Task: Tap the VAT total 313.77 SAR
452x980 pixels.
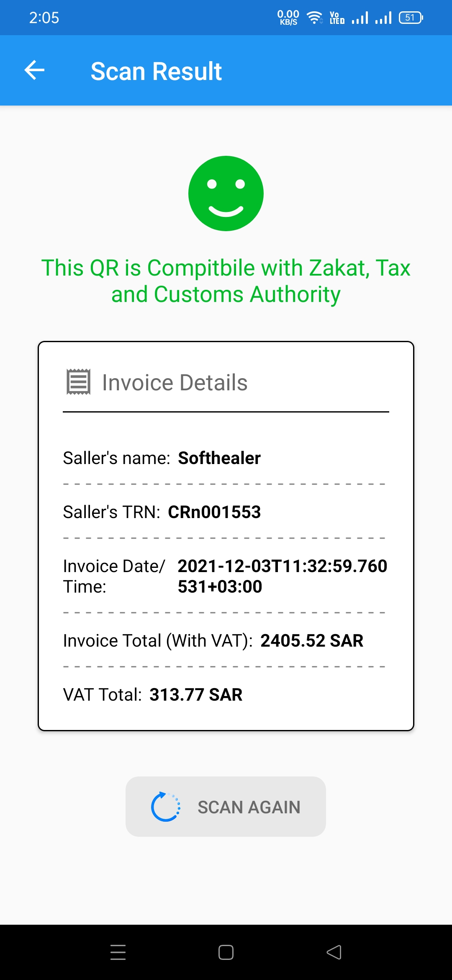Action: tap(196, 694)
